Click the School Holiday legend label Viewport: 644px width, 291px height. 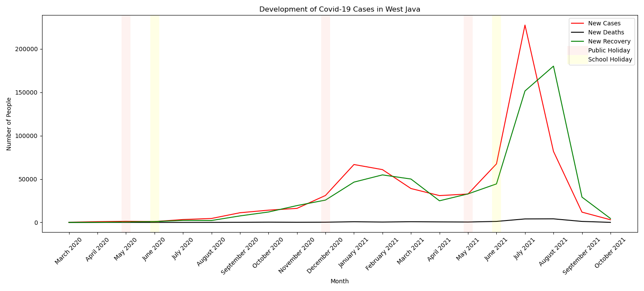click(610, 60)
